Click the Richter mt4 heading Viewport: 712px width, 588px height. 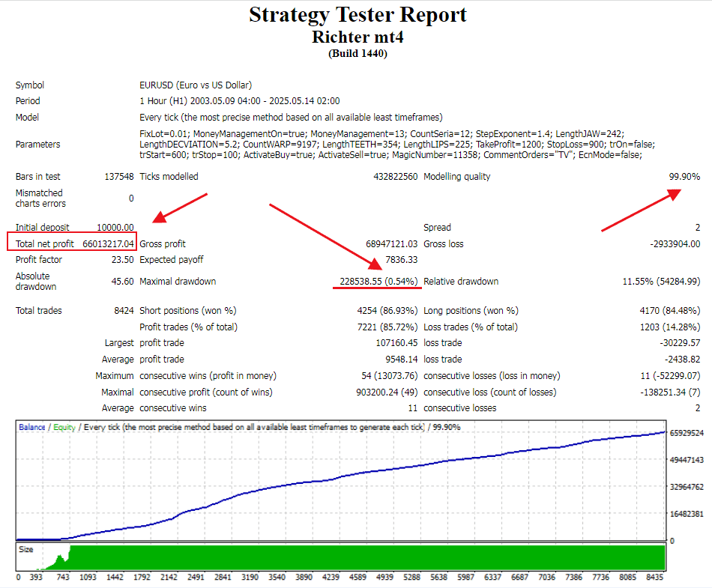click(x=357, y=36)
